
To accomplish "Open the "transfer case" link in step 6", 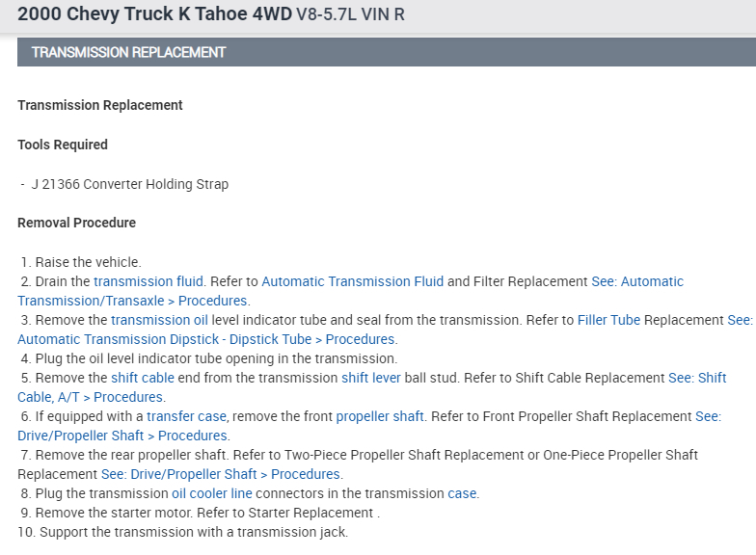I will [186, 416].
